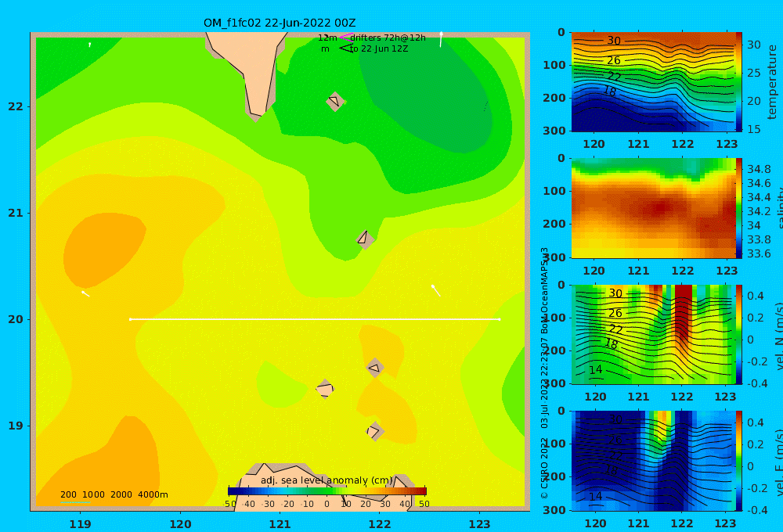Click the '34.8' salinity color bar value
Viewport: 783px width, 532px height.
pos(759,169)
